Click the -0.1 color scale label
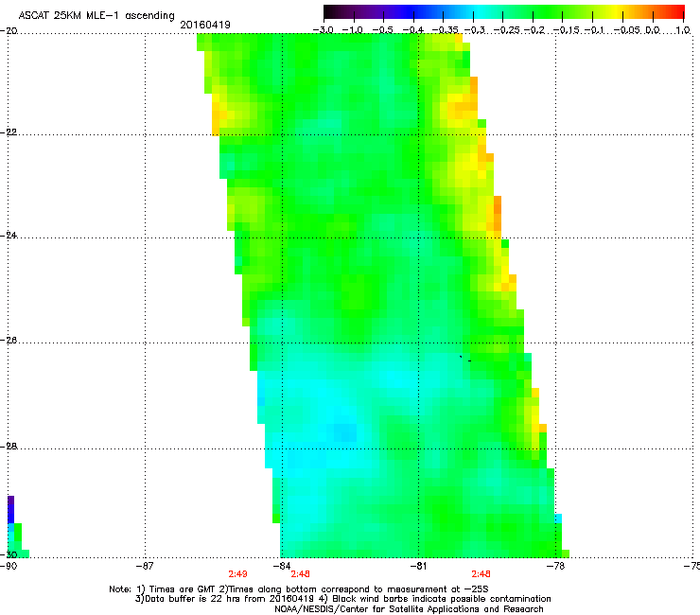The height and width of the screenshot is (615, 700). point(595,30)
